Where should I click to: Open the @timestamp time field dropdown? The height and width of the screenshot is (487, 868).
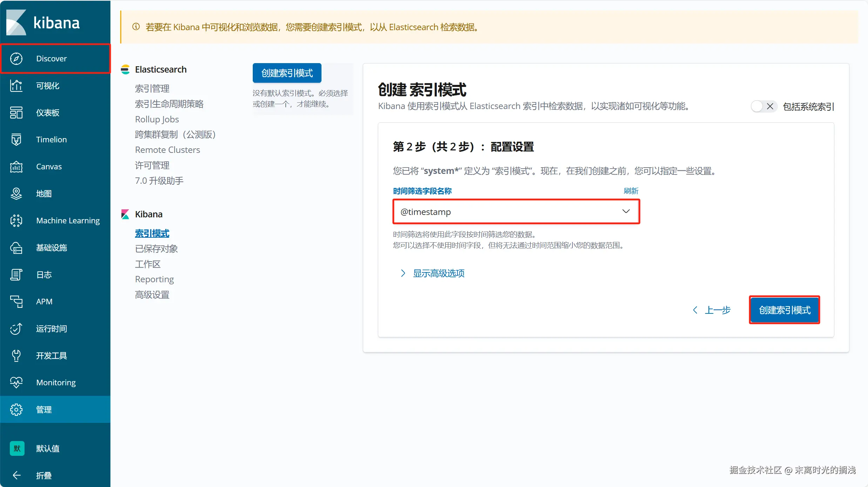(x=516, y=211)
